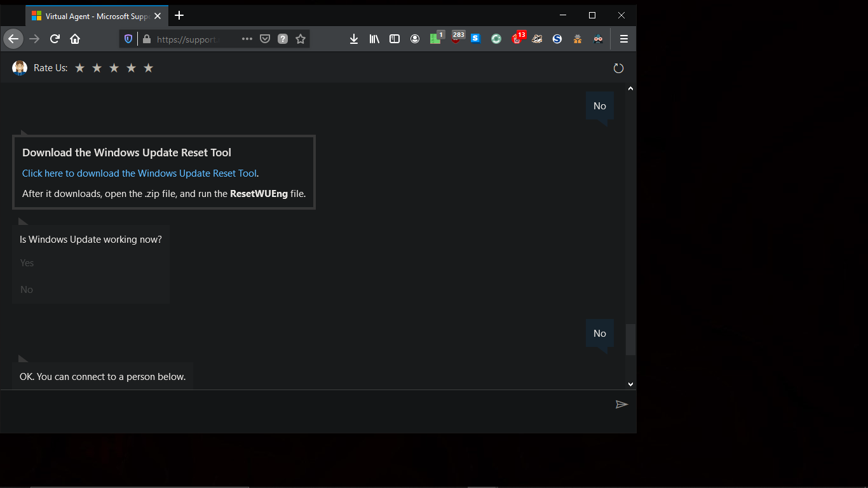Rate the agent one star
The image size is (868, 488).
pos(79,68)
